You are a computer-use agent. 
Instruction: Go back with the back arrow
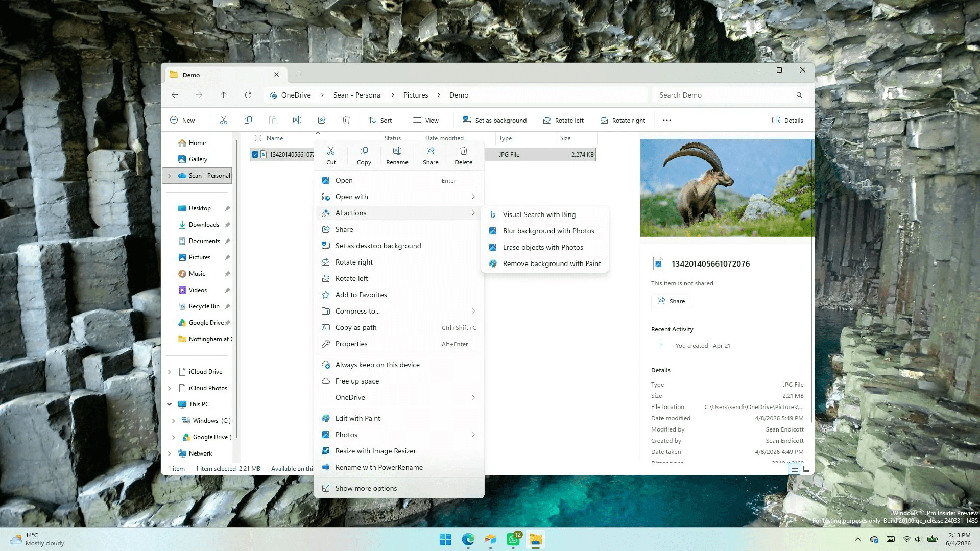175,95
